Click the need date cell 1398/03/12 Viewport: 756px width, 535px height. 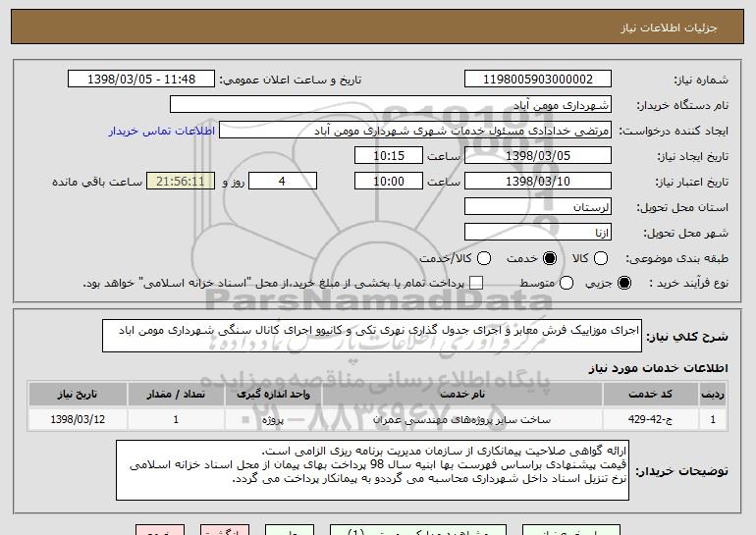click(x=78, y=419)
